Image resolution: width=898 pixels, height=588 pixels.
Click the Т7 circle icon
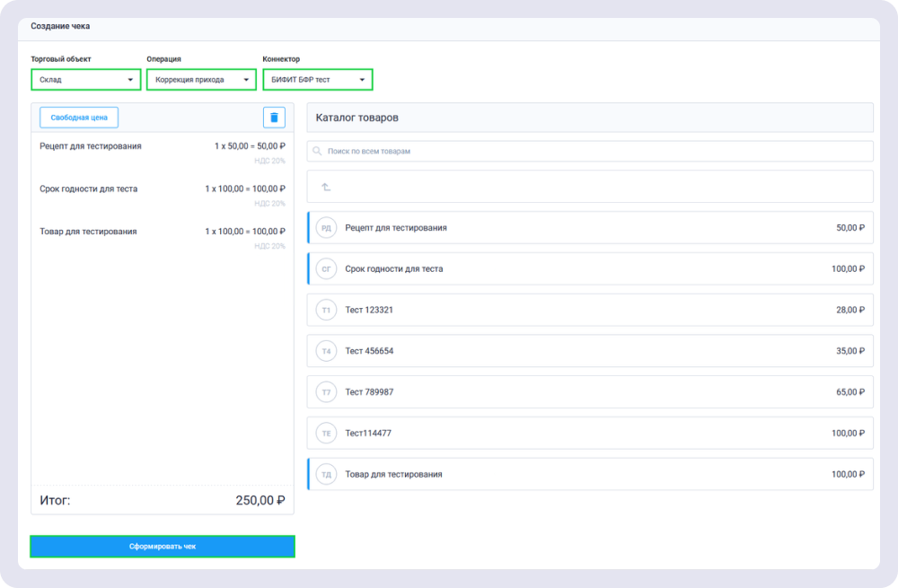326,392
